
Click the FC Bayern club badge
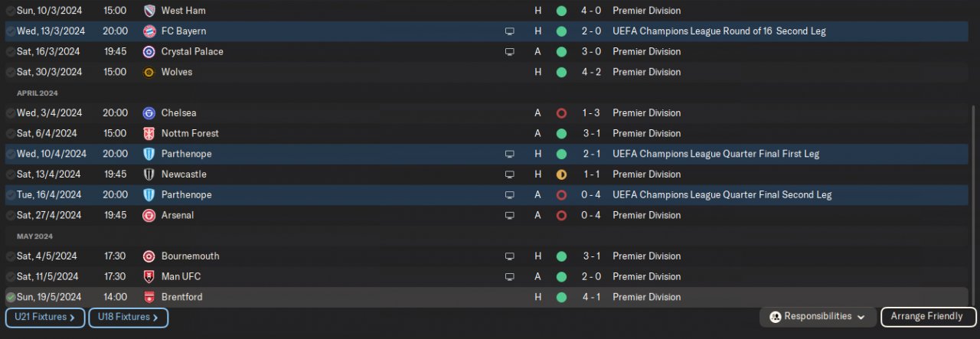(149, 31)
